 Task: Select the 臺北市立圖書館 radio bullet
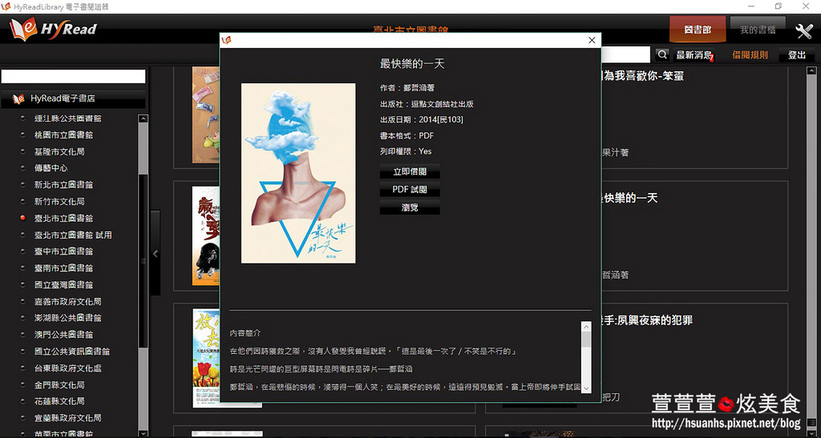click(22, 218)
